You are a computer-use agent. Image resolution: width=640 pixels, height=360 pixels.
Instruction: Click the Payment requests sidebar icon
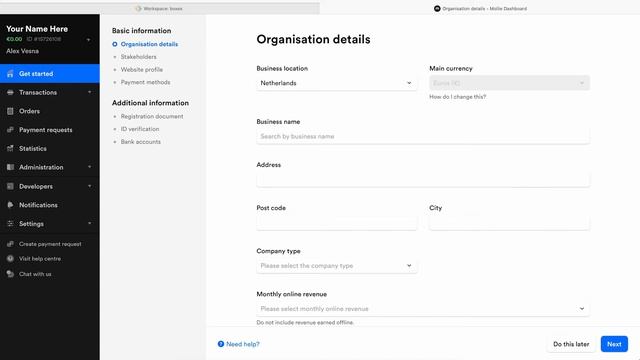click(10, 130)
